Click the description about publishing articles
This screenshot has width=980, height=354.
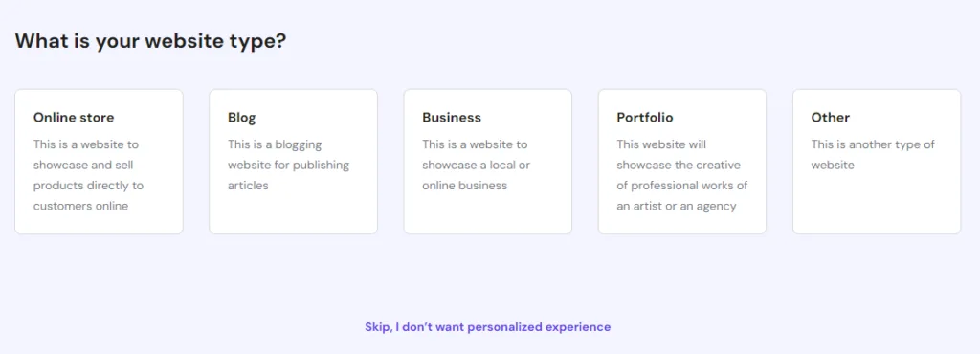(x=288, y=165)
